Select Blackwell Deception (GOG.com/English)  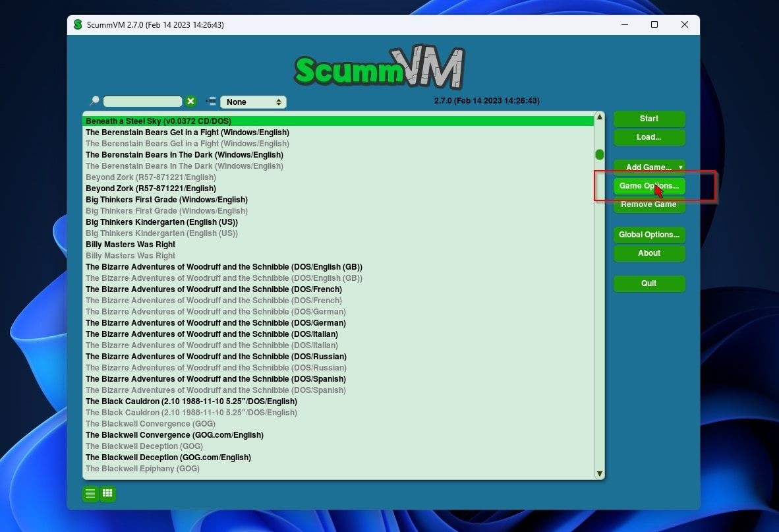coord(338,458)
